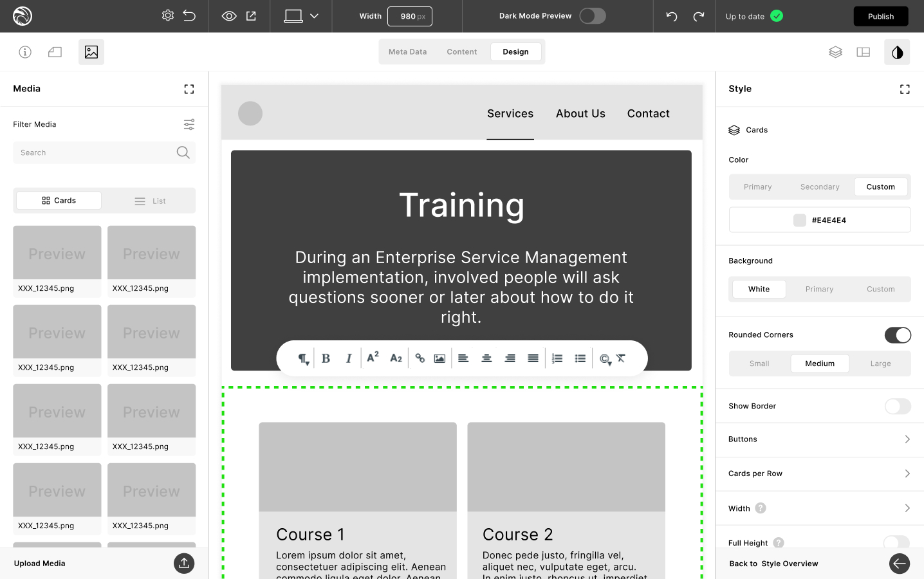Toggle Dark Mode Preview switch

coord(592,16)
